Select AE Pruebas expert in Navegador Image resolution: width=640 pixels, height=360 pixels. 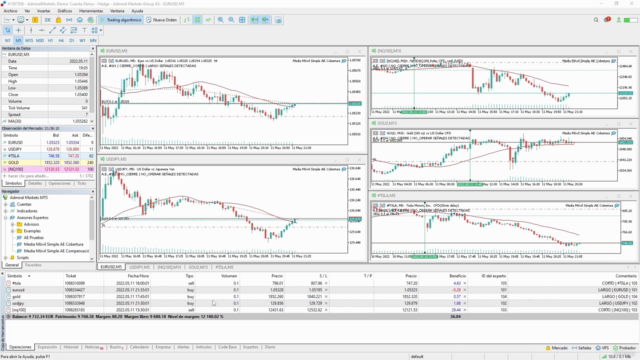pos(33,238)
